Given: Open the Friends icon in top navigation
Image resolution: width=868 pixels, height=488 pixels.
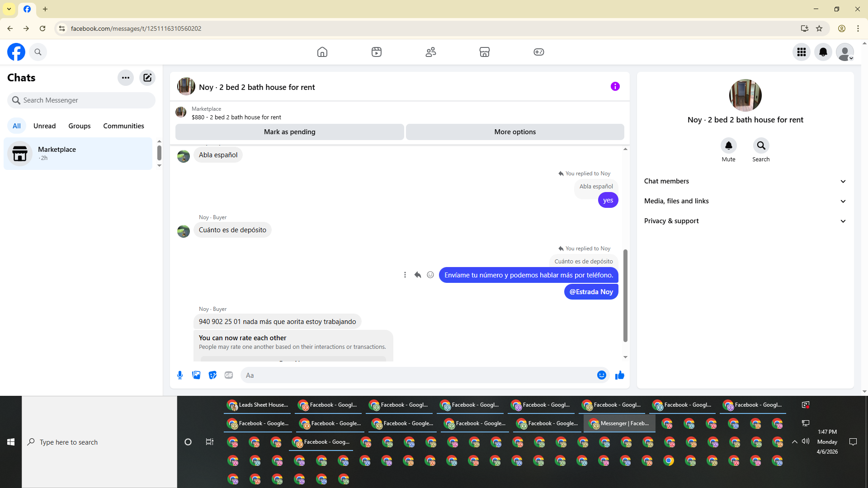Looking at the screenshot, I should tap(431, 52).
